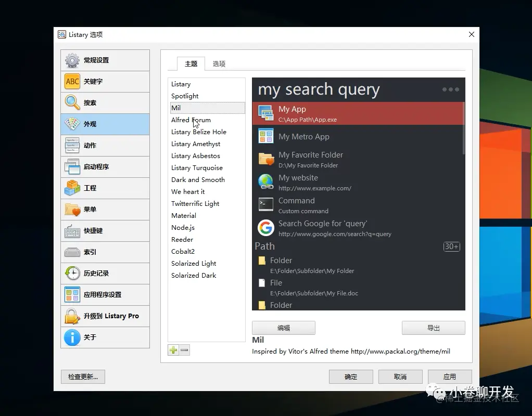532x416 pixels.
Task: Add a new theme with plus icon
Action: [x=173, y=350]
